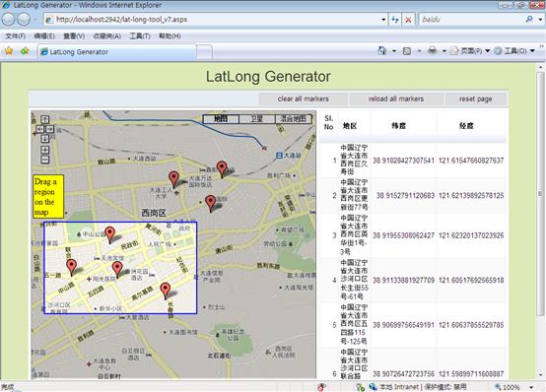
Task: Open the zoom level 100% dropdown
Action: click(x=531, y=387)
